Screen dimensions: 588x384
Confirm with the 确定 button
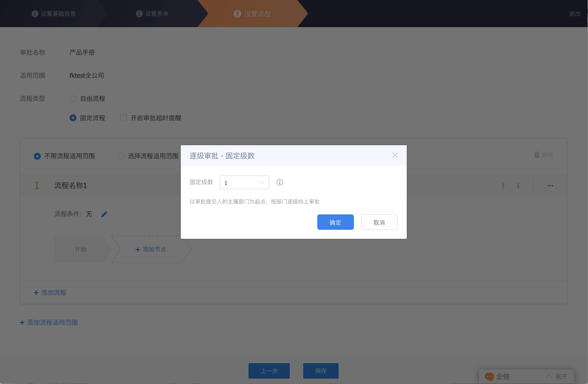click(335, 222)
